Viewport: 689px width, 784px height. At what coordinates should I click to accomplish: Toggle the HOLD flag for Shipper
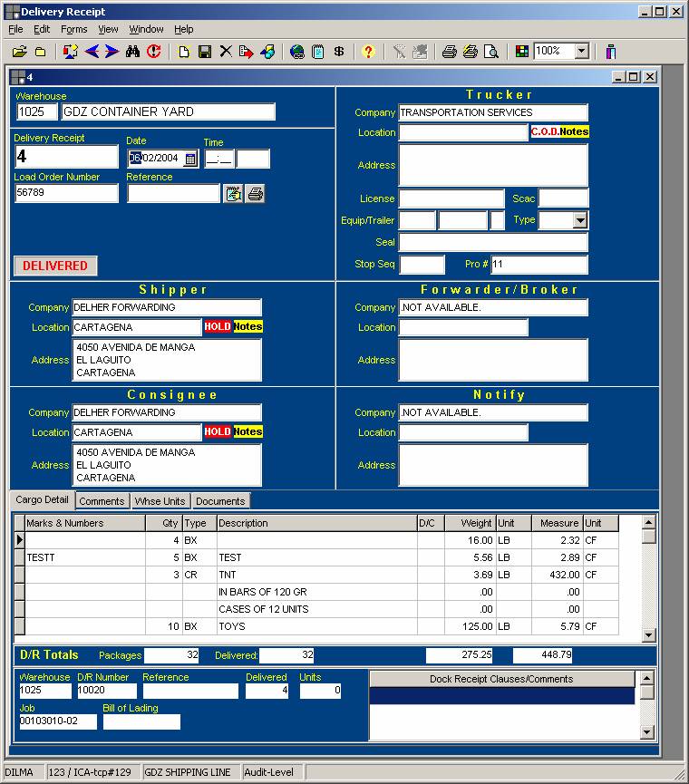click(218, 326)
